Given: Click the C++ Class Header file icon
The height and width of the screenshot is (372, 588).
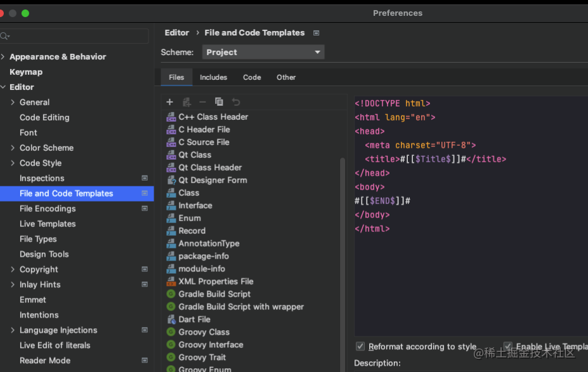Looking at the screenshot, I should pyautogui.click(x=171, y=117).
